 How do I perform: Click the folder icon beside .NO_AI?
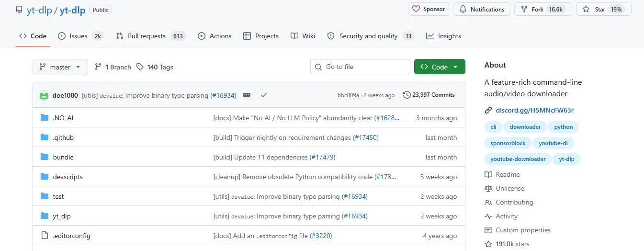point(45,118)
